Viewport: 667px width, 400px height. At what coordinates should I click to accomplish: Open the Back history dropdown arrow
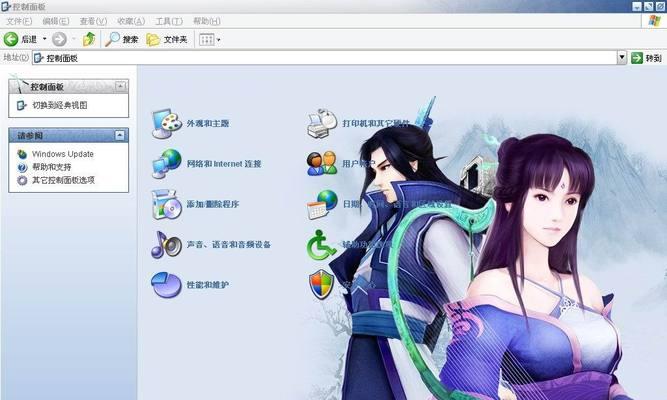coord(44,39)
